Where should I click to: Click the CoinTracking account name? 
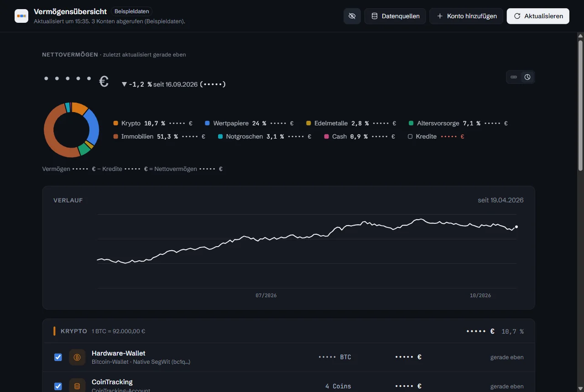112,382
